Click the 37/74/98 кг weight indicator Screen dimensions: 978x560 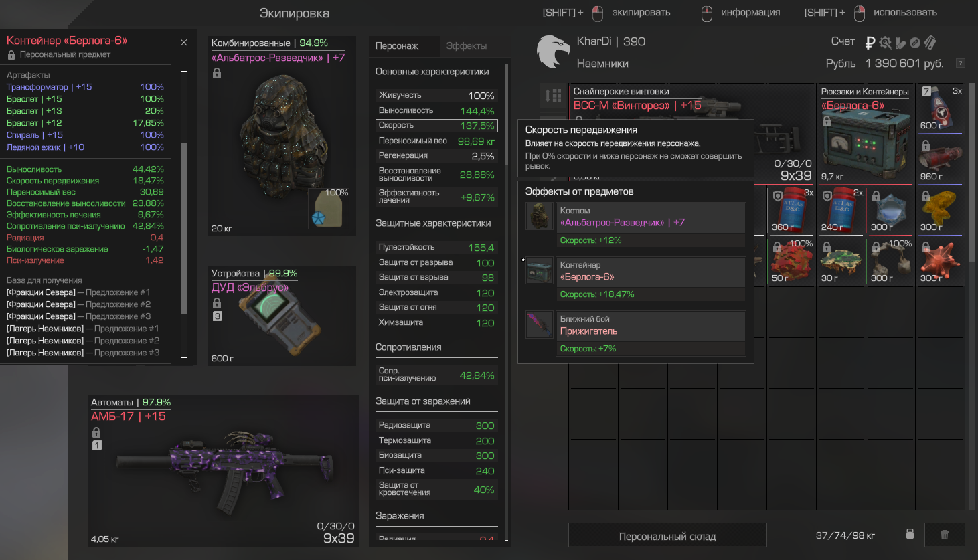pyautogui.click(x=845, y=535)
